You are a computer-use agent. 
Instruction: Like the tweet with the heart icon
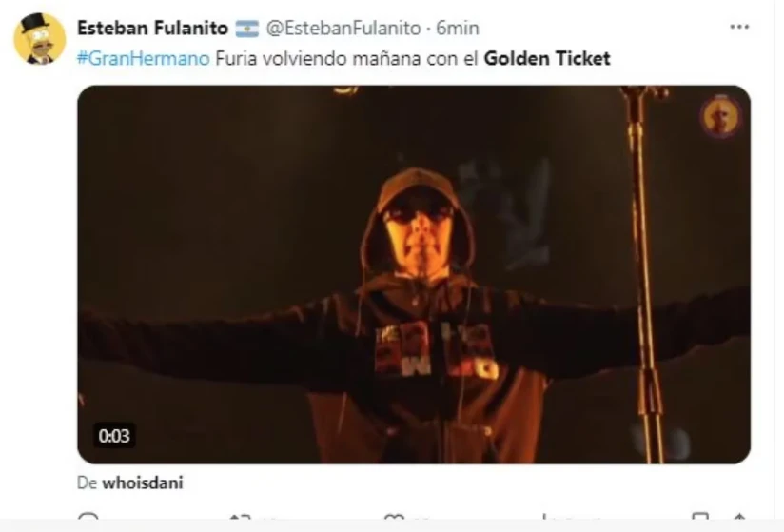[x=394, y=517]
